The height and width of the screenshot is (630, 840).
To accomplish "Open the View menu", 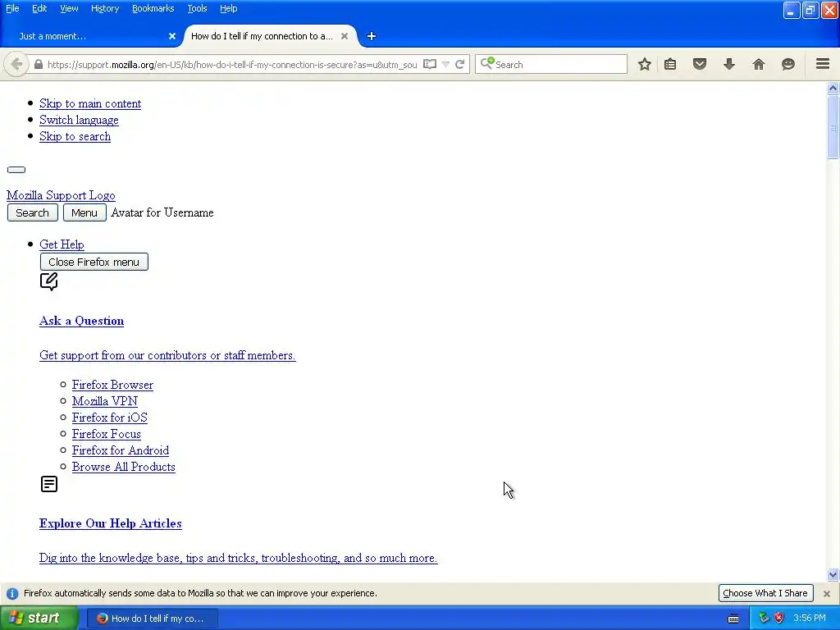I will (69, 8).
